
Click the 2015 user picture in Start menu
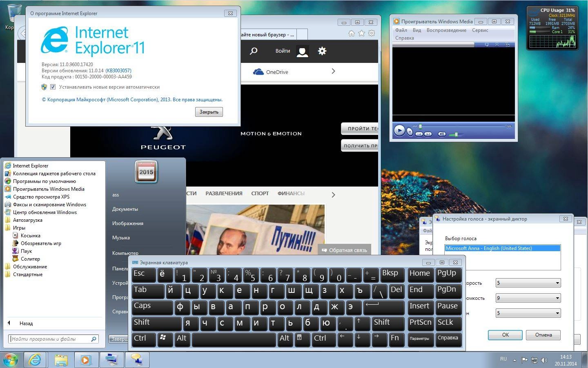pyautogui.click(x=146, y=172)
